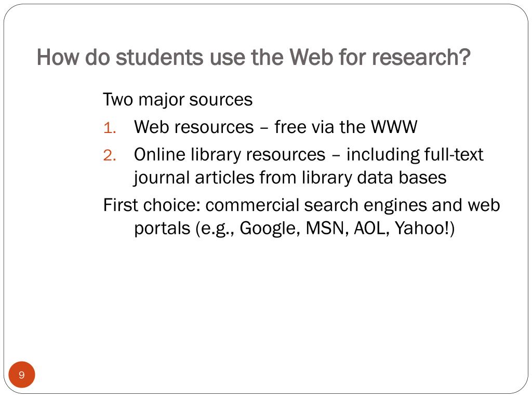This screenshot has height=399, width=532.
Task: Click the orange list number 1
Action: [x=110, y=128]
